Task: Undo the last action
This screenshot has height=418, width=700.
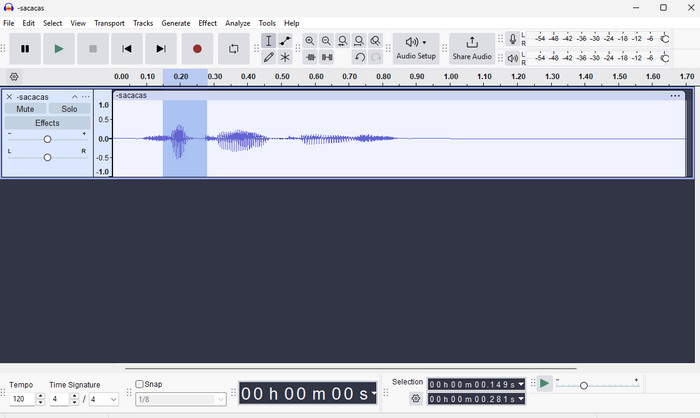Action: pyautogui.click(x=360, y=57)
